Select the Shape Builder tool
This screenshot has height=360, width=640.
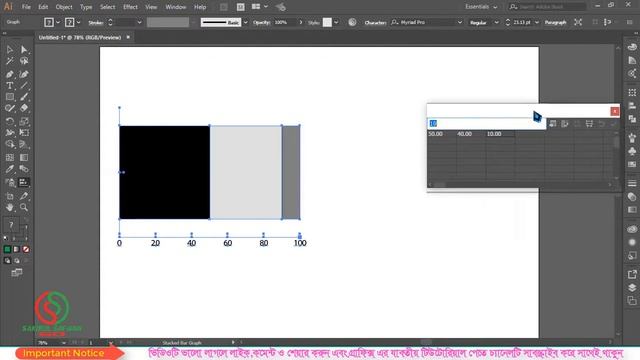10,144
